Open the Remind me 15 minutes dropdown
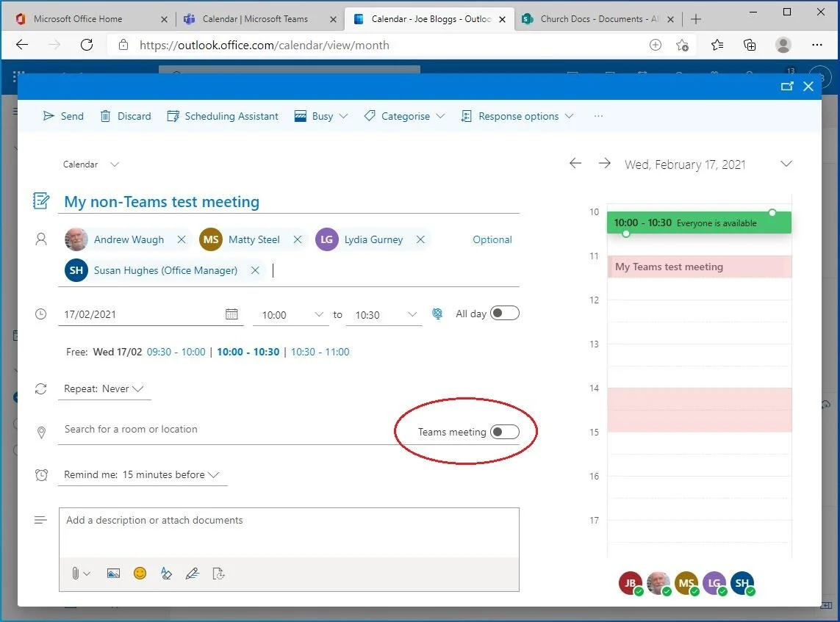The image size is (840, 622). tap(142, 475)
